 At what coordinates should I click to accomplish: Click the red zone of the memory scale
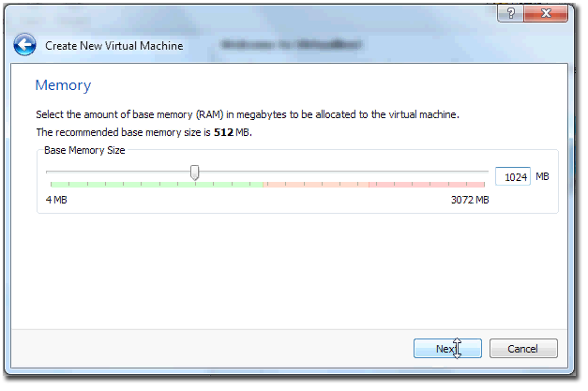tap(427, 185)
